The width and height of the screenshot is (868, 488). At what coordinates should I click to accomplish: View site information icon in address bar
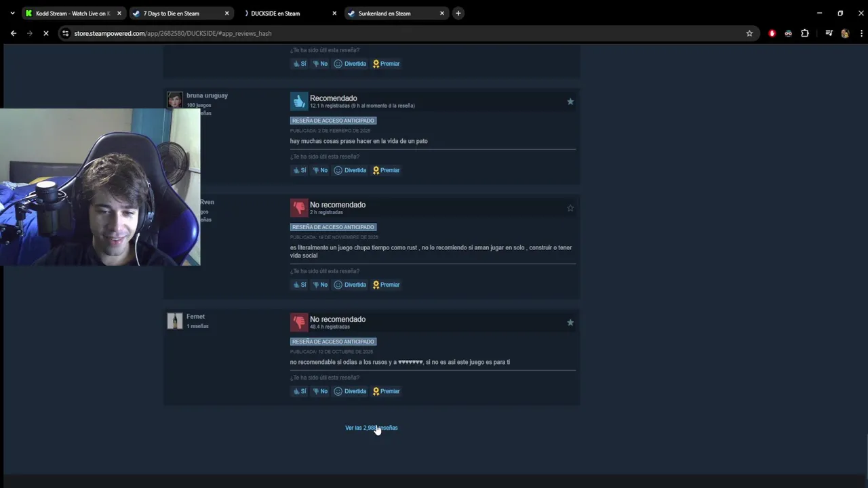pos(65,33)
